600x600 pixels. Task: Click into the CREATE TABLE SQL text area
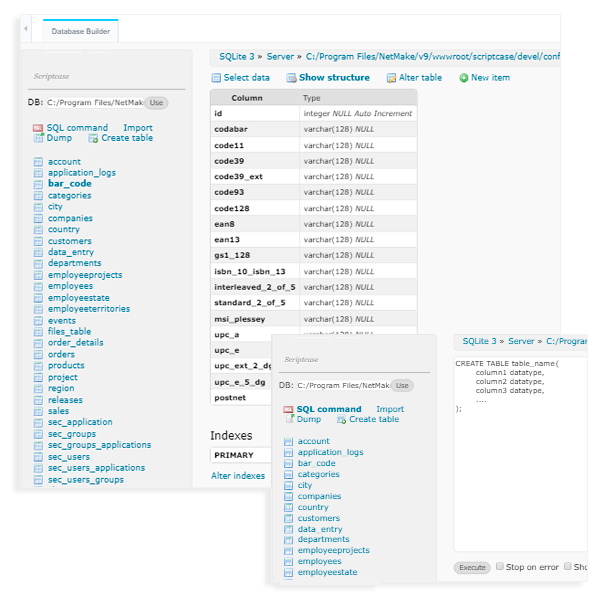pos(520,453)
